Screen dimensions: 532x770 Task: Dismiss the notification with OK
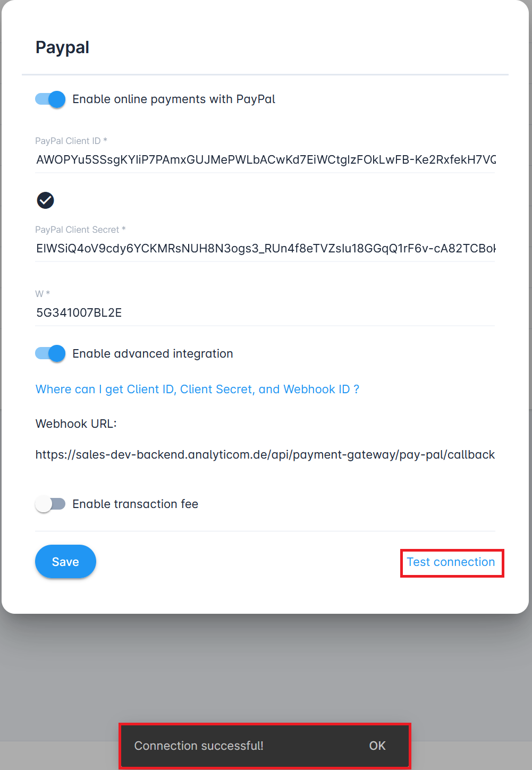(377, 746)
